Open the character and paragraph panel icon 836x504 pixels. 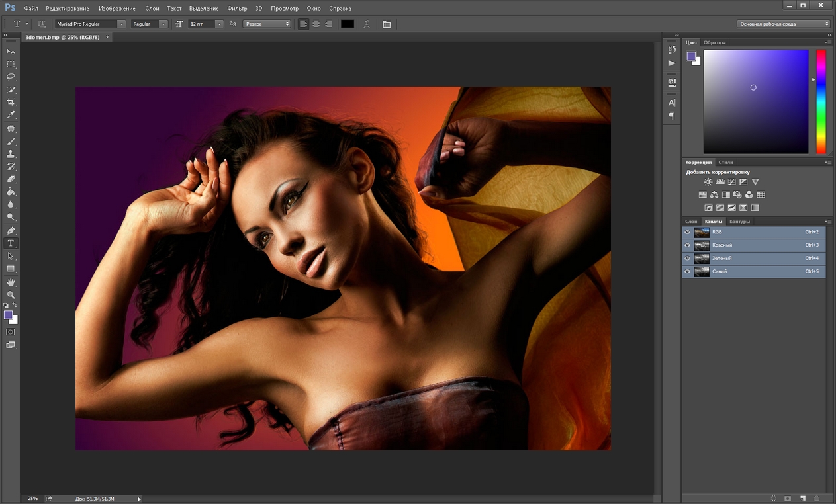(387, 24)
